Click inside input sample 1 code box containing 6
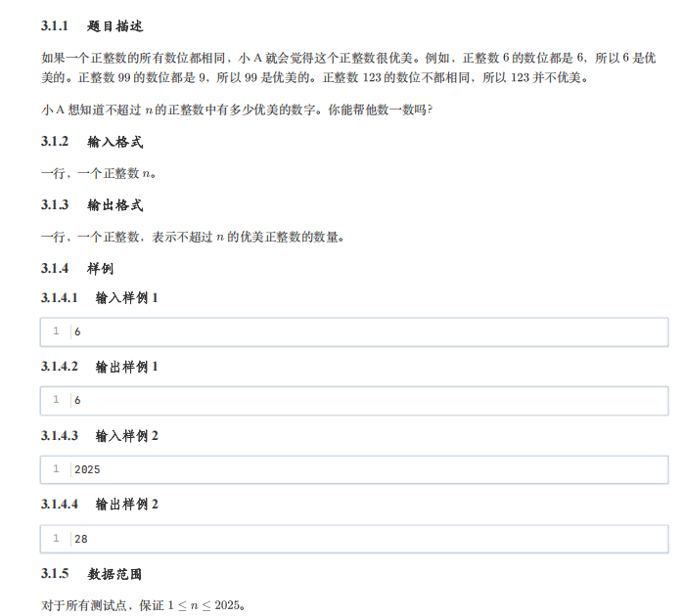This screenshot has height=616, width=682. [354, 332]
